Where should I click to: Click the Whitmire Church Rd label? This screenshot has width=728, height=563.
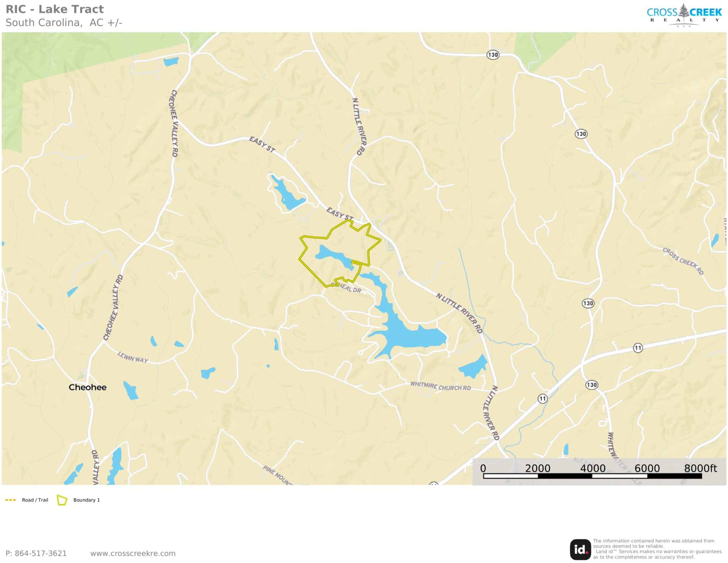(x=440, y=386)
